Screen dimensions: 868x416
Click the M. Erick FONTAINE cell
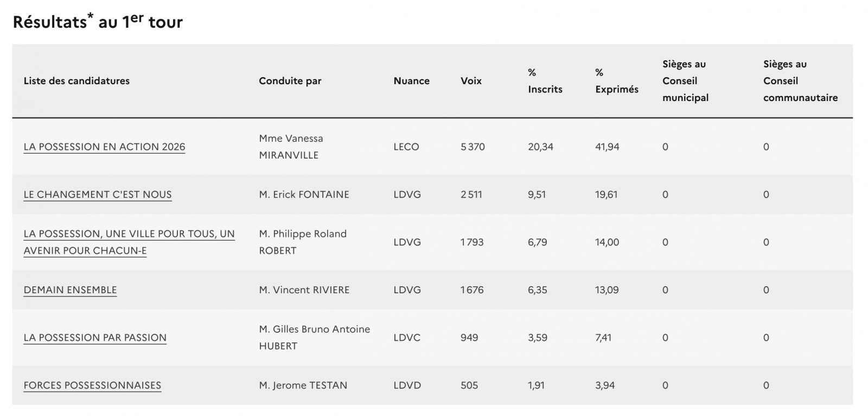point(304,194)
